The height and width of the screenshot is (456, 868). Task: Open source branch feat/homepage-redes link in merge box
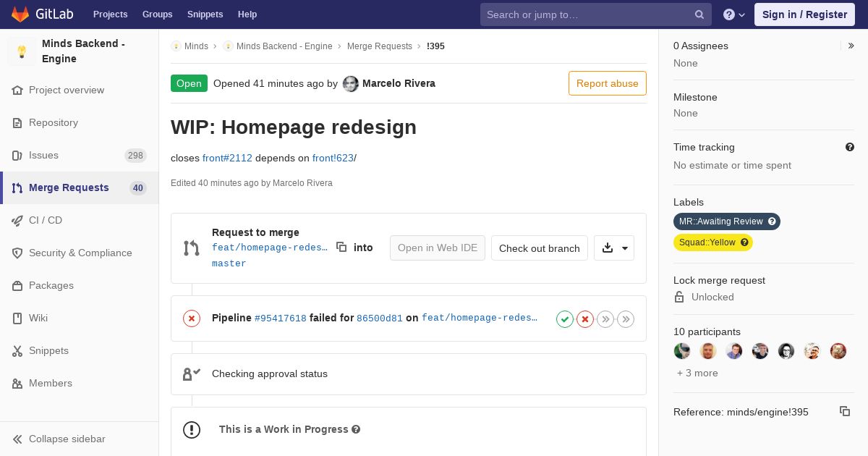(270, 248)
